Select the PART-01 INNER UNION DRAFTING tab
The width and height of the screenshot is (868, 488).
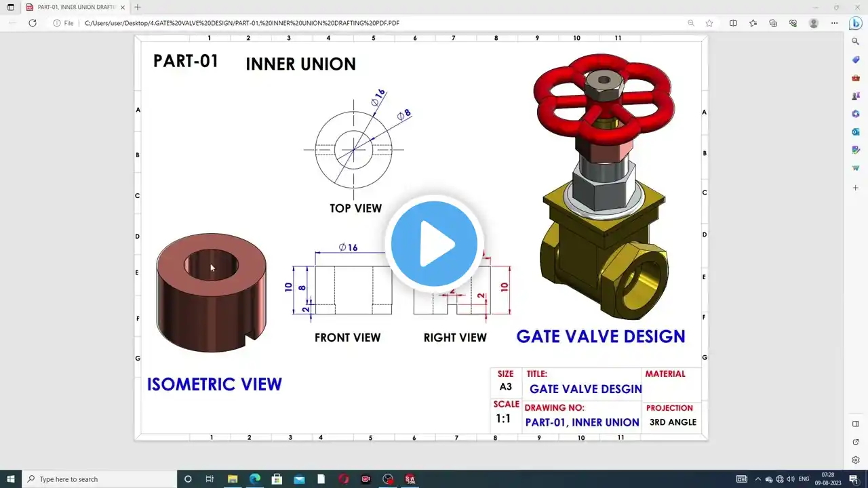75,7
